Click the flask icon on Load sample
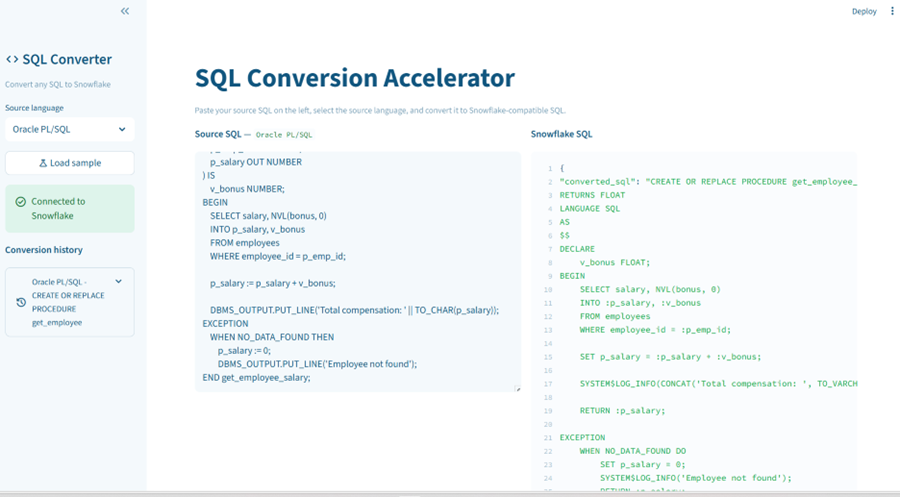Screen dimensions: 900x497 tap(43, 163)
